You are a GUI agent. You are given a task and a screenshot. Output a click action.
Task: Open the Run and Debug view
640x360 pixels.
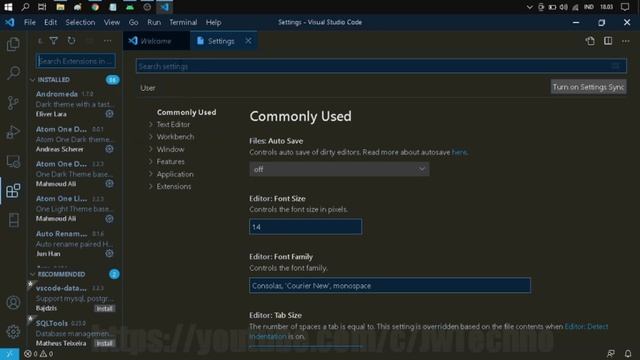13,132
